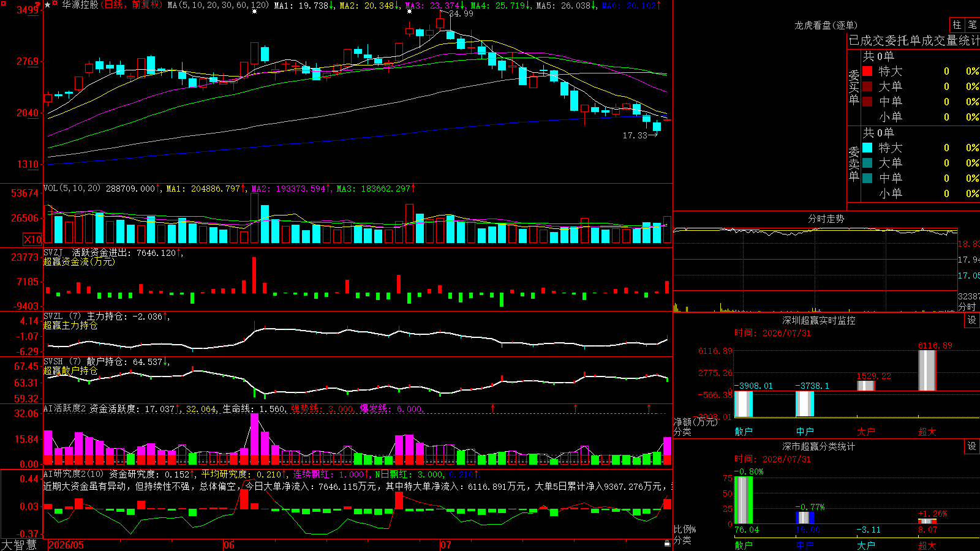
Task: Click the 2026/05 date label on the time axis
Action: (66, 545)
